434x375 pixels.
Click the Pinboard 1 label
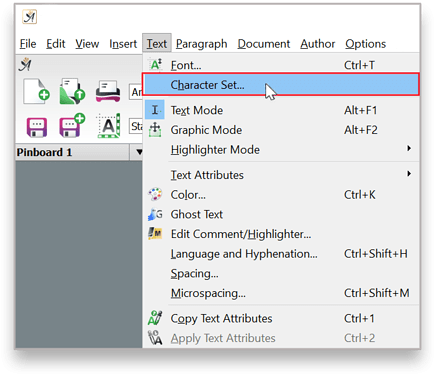tap(44, 152)
